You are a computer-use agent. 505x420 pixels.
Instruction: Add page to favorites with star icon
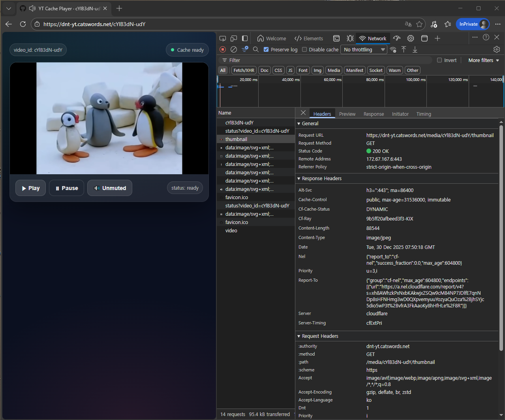(419, 24)
